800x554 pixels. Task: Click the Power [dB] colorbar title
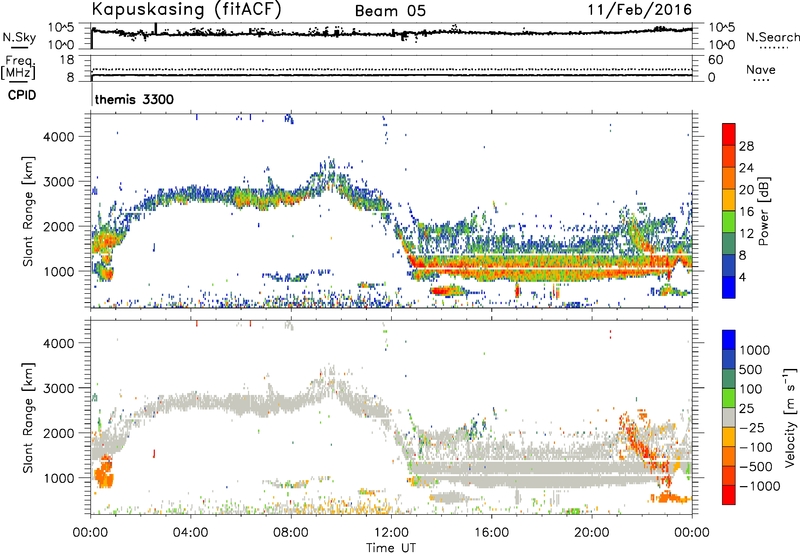tap(764, 211)
